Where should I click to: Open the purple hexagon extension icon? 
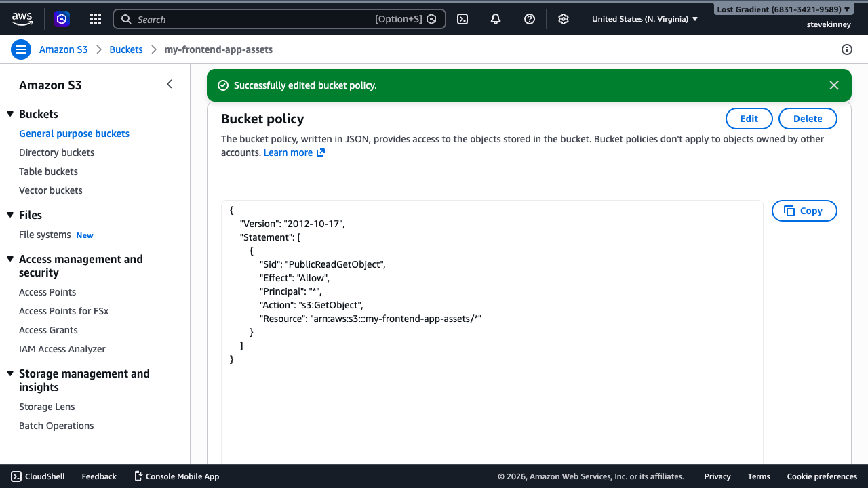[62, 19]
